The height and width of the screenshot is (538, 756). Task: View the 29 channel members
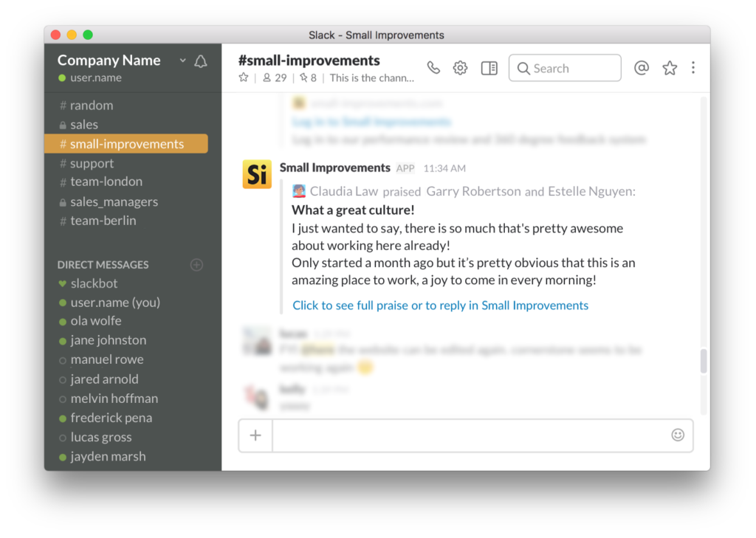[x=275, y=77]
